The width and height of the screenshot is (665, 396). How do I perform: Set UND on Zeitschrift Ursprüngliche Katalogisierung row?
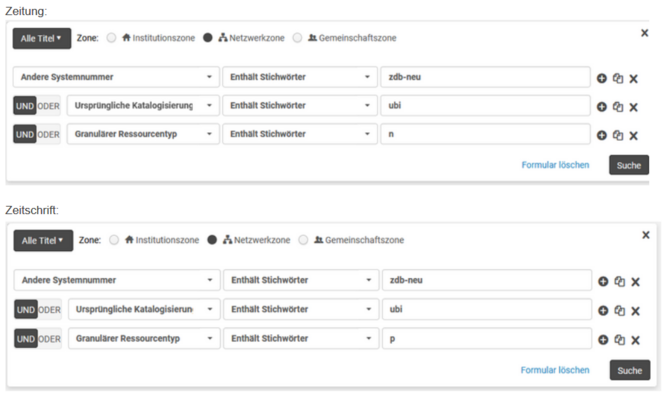pos(26,310)
